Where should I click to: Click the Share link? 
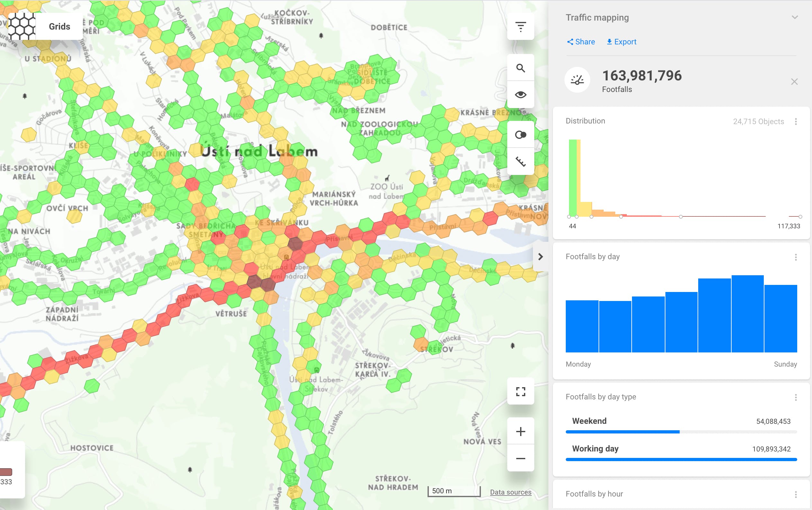[x=581, y=42]
